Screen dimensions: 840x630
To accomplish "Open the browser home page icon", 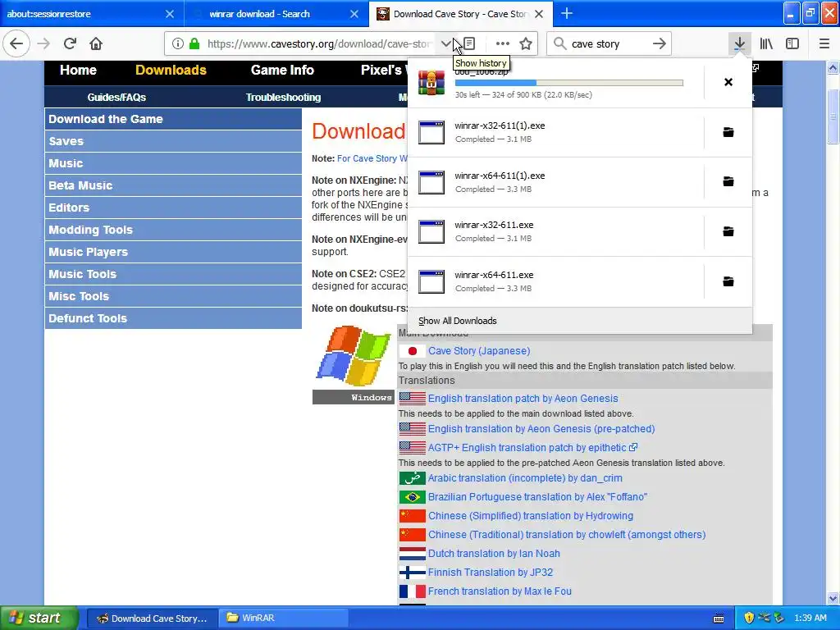I will pyautogui.click(x=96, y=43).
